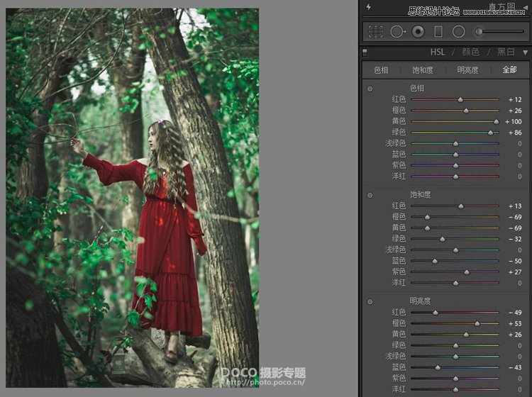Click the 色相 浅绿色 row label
The width and height of the screenshot is (532, 397).
point(395,143)
